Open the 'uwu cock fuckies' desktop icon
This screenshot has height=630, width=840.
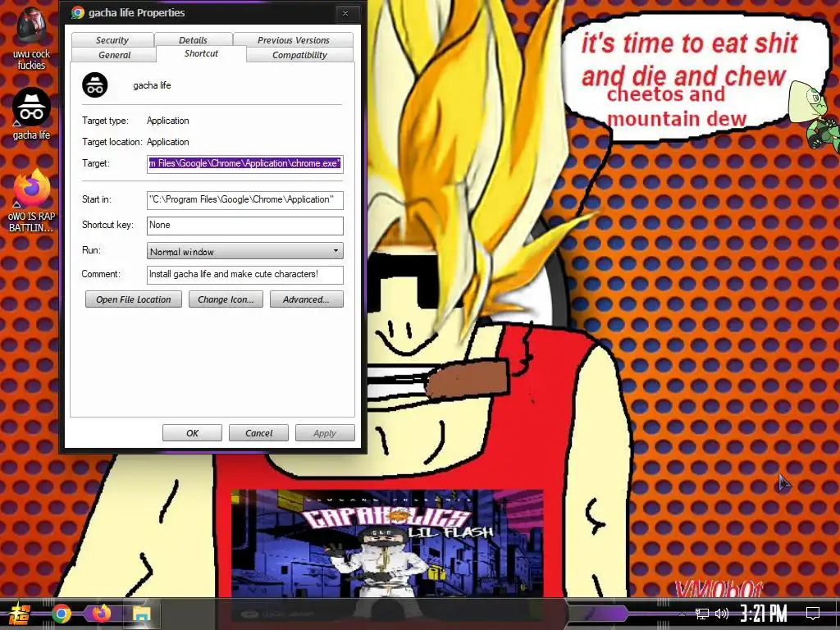click(x=32, y=39)
